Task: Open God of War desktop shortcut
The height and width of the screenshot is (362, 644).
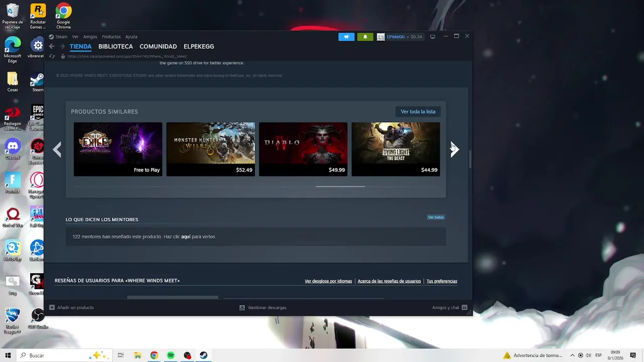Action: tap(13, 218)
